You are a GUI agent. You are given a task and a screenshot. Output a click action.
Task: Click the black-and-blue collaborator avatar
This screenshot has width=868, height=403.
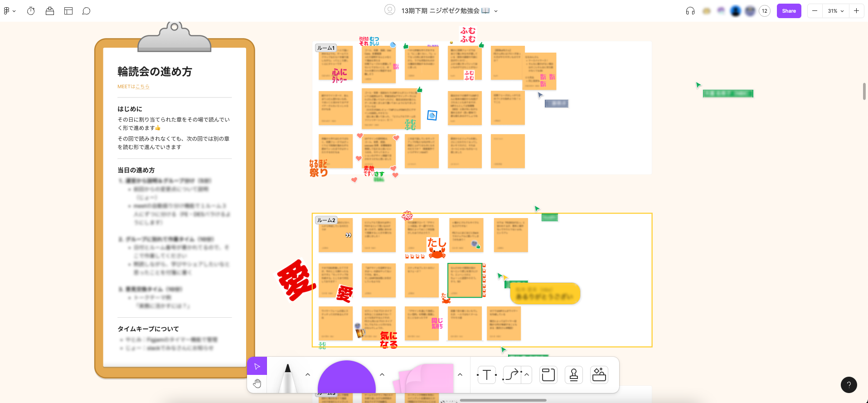click(x=735, y=11)
